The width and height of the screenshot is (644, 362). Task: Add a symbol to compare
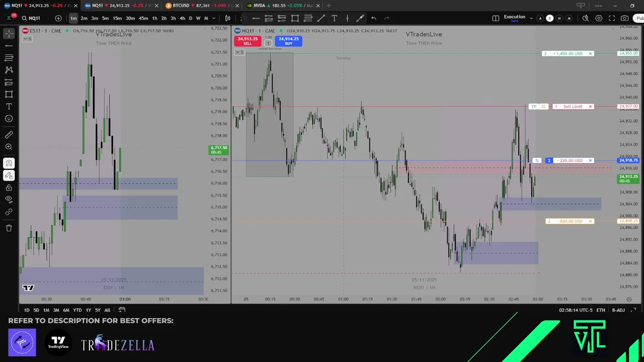pyautogui.click(x=58, y=18)
